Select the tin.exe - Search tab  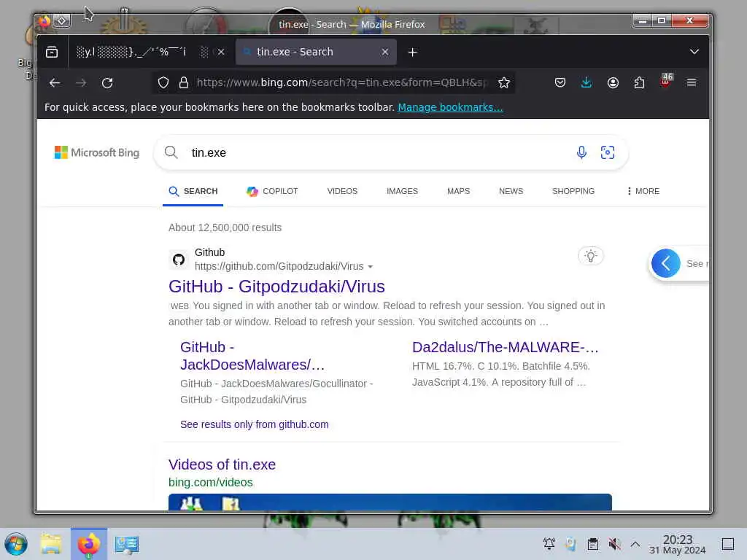317,52
